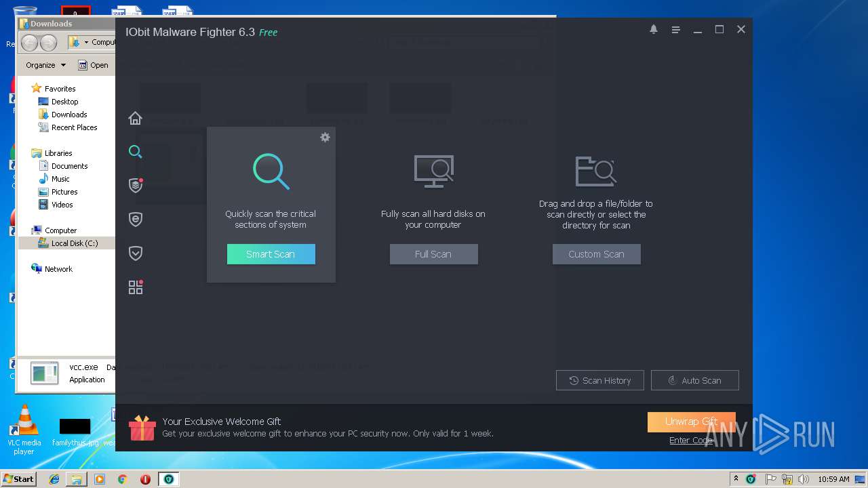This screenshot has height=488, width=868.
Task: Select the Scan magnifier icon in sidebar
Action: tap(136, 152)
